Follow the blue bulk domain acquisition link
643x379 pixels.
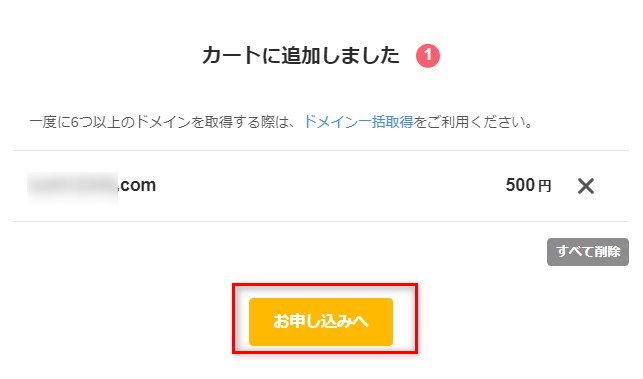[x=358, y=122]
